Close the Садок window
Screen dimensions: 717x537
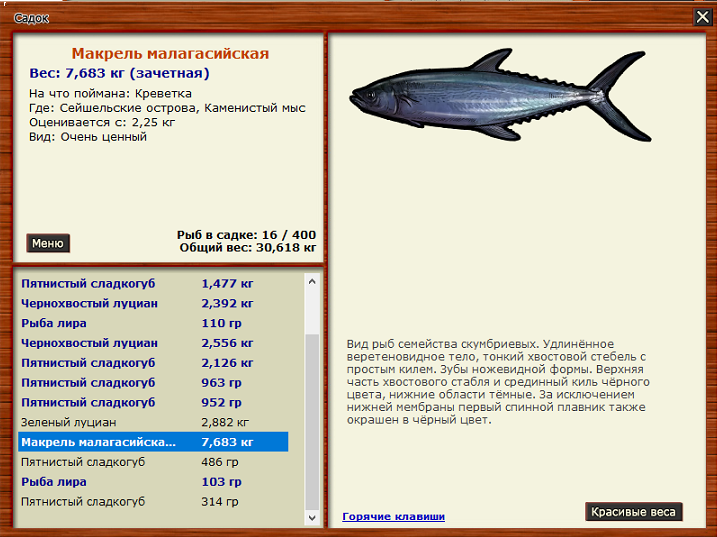pyautogui.click(x=702, y=17)
